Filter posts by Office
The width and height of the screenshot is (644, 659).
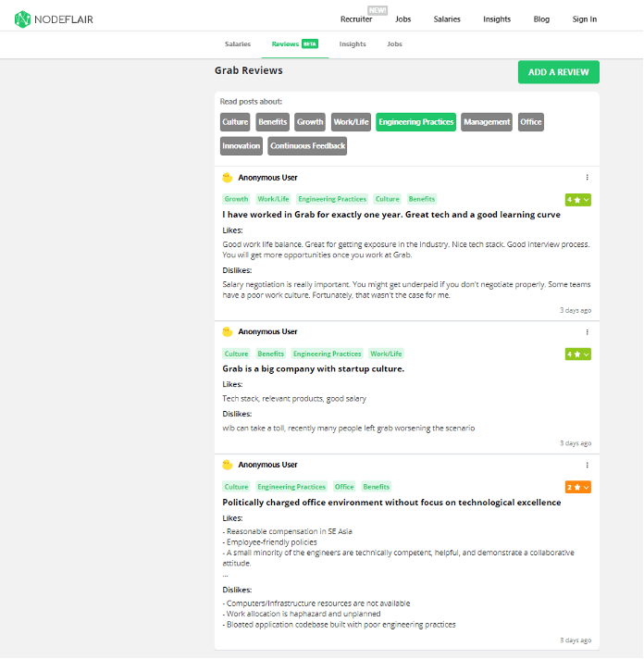point(530,122)
